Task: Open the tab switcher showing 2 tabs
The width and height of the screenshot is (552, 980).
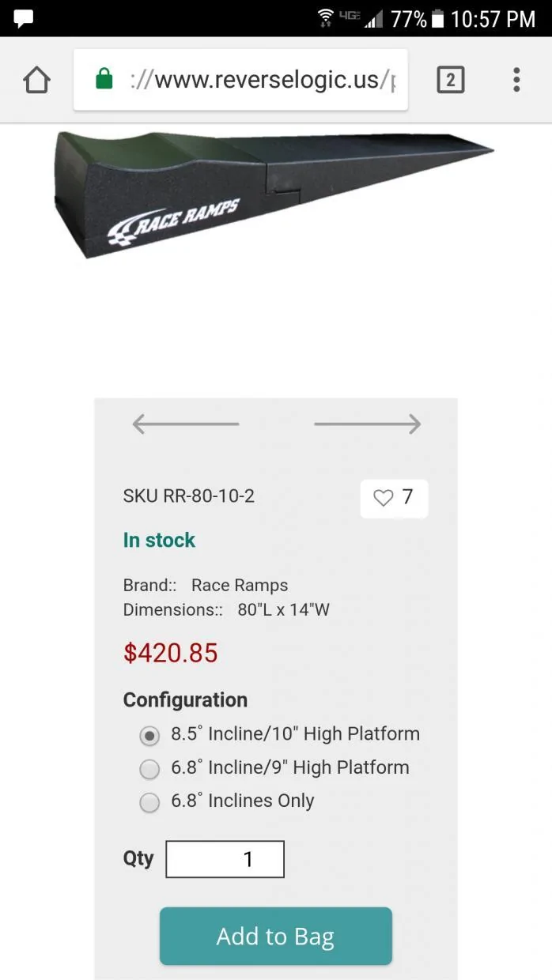Action: click(450, 80)
